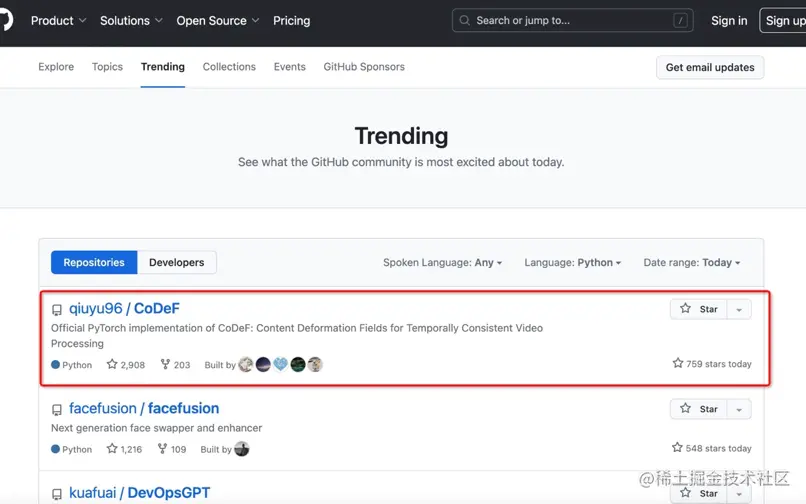Open fifth contributor avatar of CoDeF
Screen dimensions: 806x504
315,365
